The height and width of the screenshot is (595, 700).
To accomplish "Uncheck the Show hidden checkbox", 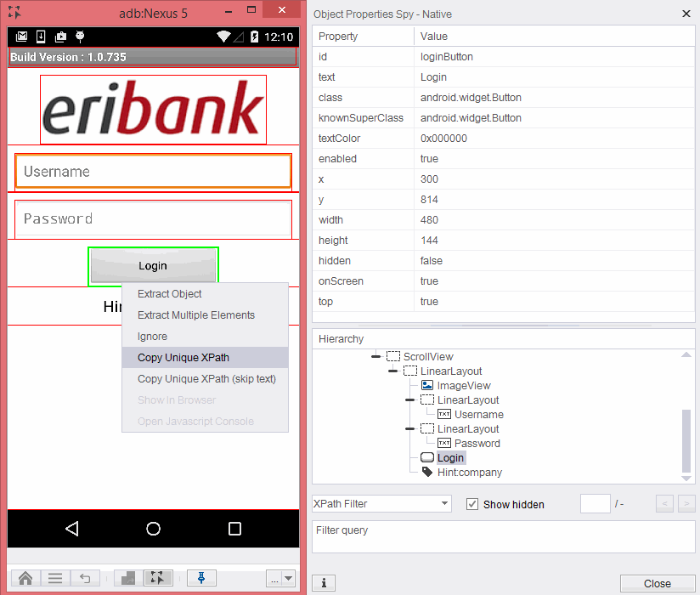I will coord(472,504).
